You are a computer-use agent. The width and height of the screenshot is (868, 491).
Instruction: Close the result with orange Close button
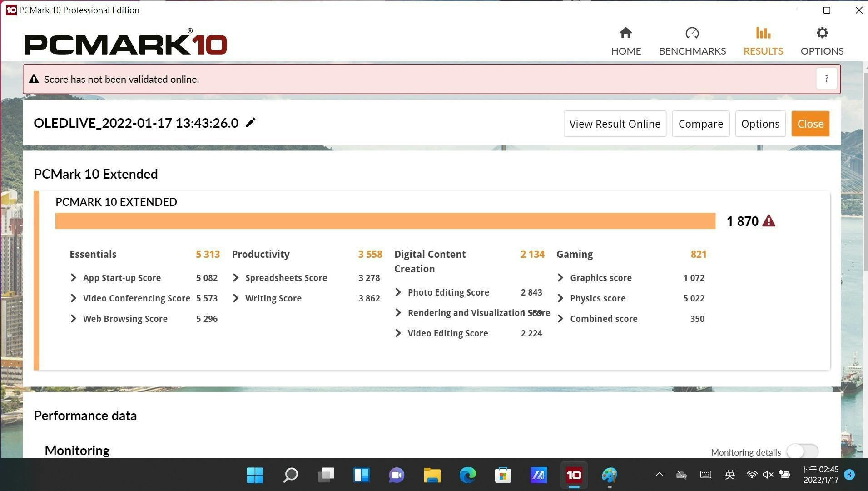pyautogui.click(x=810, y=124)
